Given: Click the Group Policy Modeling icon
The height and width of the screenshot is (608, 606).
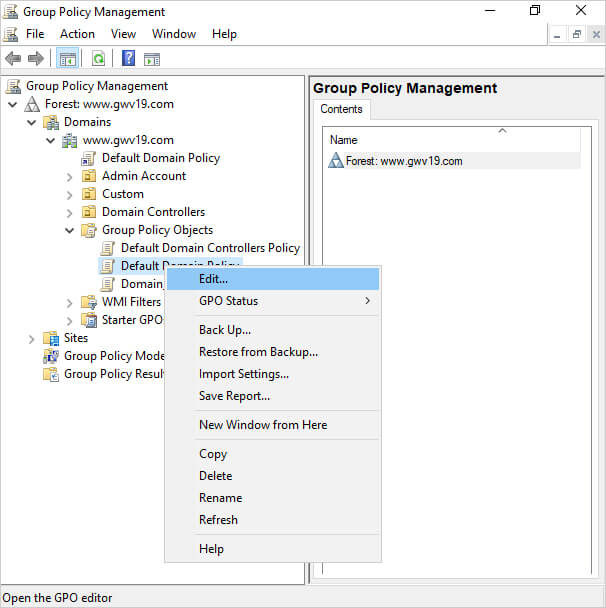Looking at the screenshot, I should pos(51,356).
